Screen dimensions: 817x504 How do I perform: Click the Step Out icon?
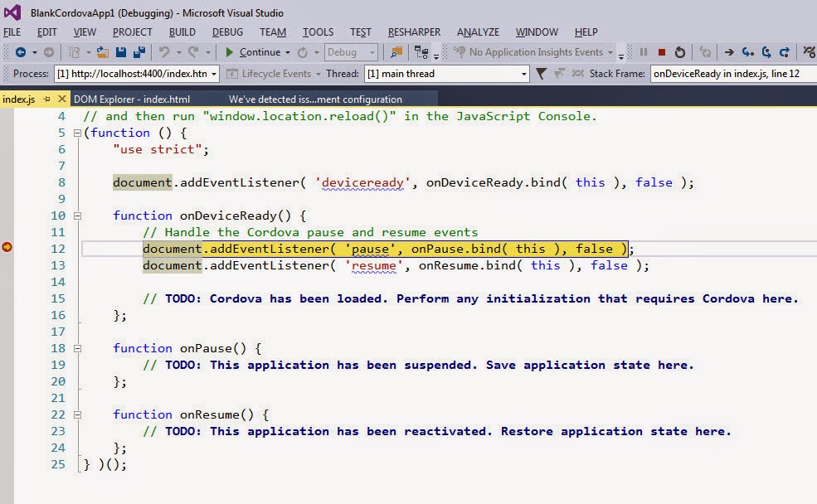click(784, 52)
